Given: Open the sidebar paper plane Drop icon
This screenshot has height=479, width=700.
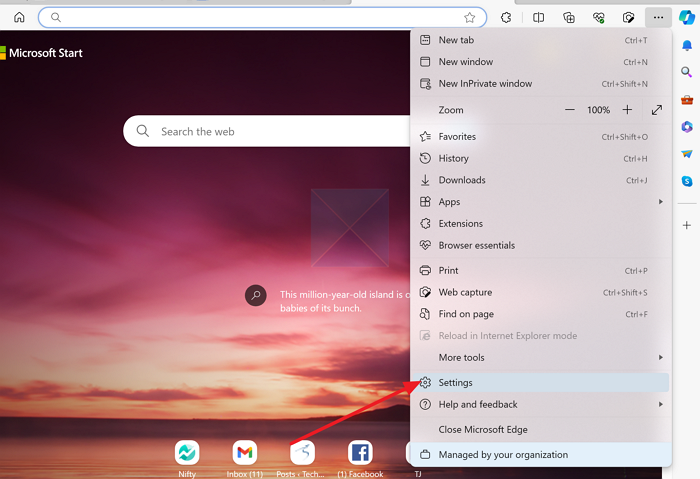Looking at the screenshot, I should pyautogui.click(x=687, y=154).
